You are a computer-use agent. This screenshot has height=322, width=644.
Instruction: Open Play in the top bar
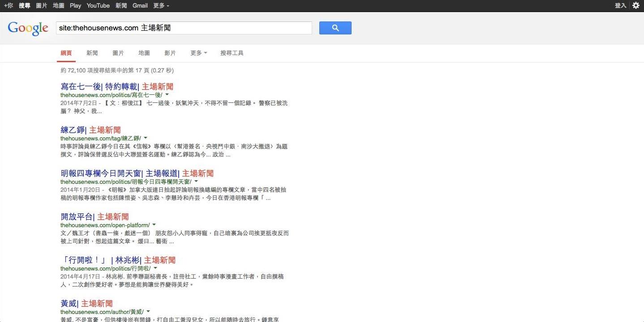(x=76, y=5)
